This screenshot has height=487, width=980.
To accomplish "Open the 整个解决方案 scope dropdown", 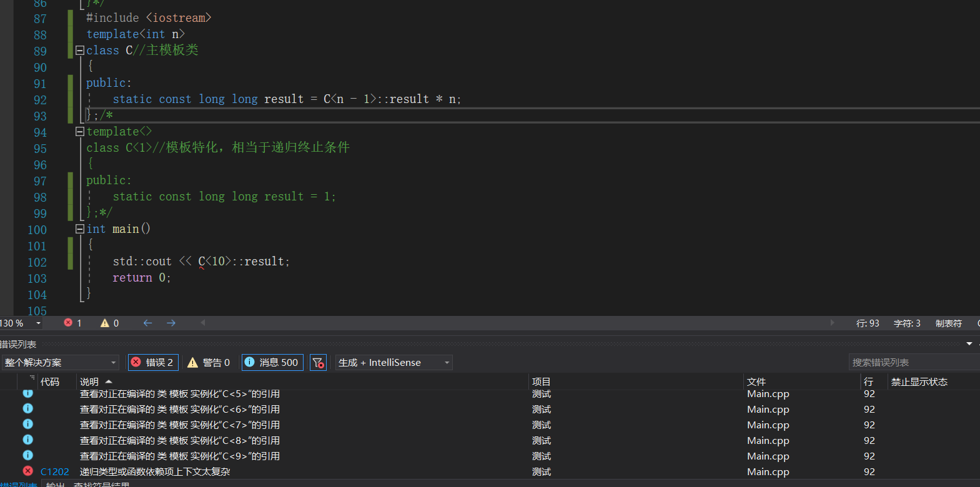I will [60, 363].
